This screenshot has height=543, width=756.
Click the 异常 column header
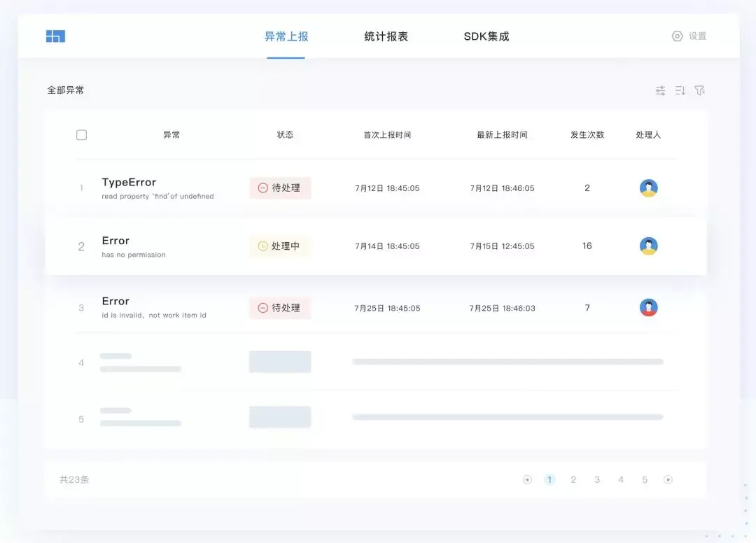click(171, 135)
